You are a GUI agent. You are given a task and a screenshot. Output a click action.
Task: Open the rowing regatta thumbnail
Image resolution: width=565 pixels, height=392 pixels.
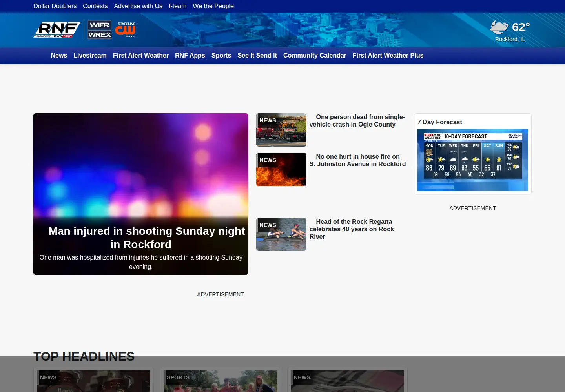281,234
